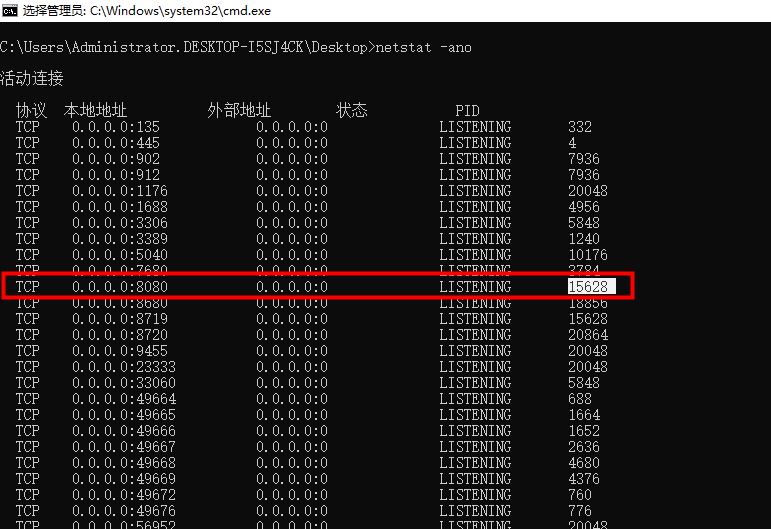The width and height of the screenshot is (771, 529).
Task: Click local address 0.0.0.0:49666
Action: (124, 431)
